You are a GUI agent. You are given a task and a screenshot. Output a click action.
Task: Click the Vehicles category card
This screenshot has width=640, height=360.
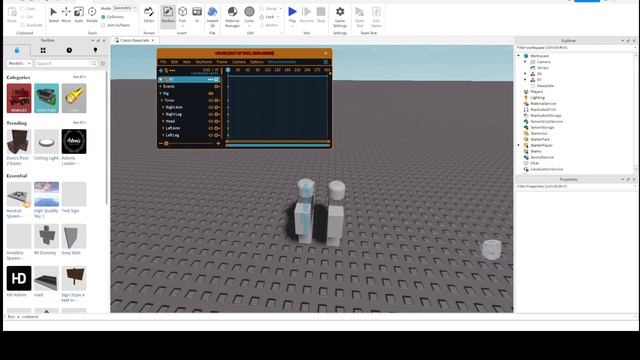[x=19, y=98]
